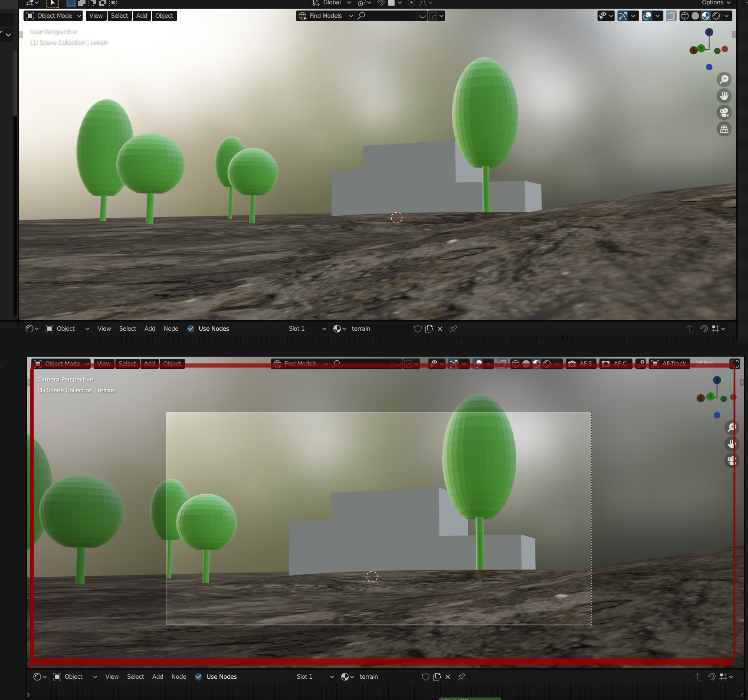Viewport: 748px width, 700px height.
Task: Toggle the top Use Nodes checkbox
Action: [190, 329]
